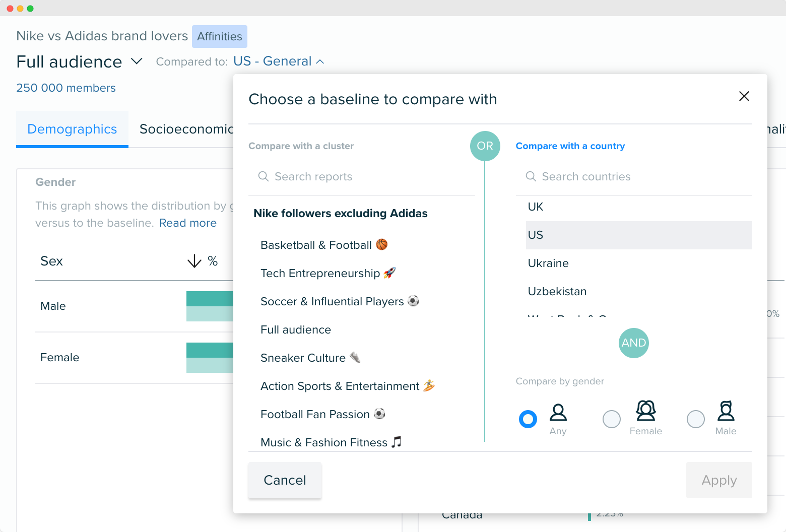Choose the Football Fan Passion cluster

tap(323, 414)
